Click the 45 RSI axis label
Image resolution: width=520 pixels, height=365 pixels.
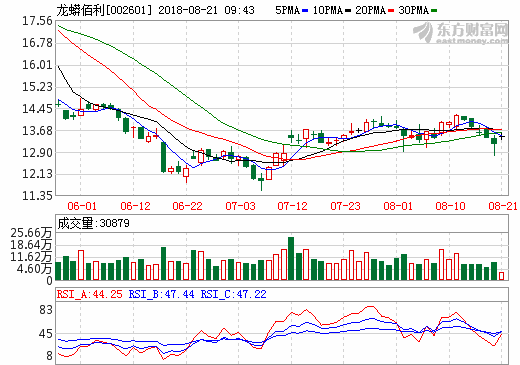(x=46, y=334)
